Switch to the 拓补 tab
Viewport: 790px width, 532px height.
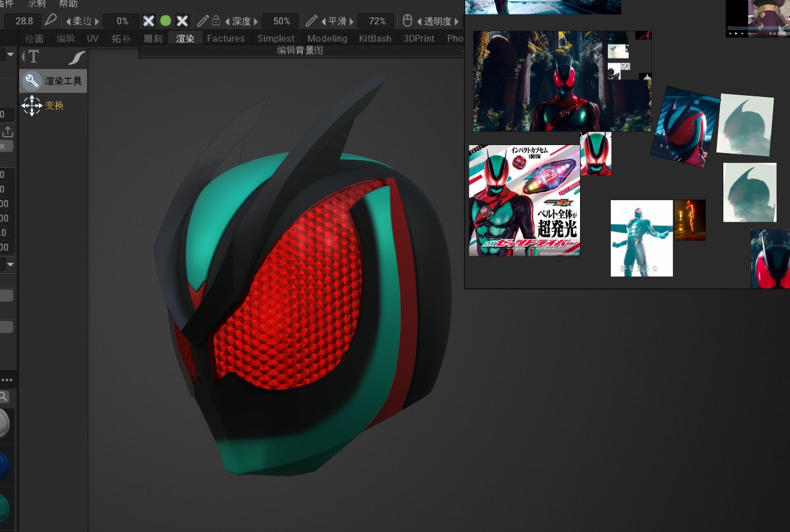coord(121,38)
